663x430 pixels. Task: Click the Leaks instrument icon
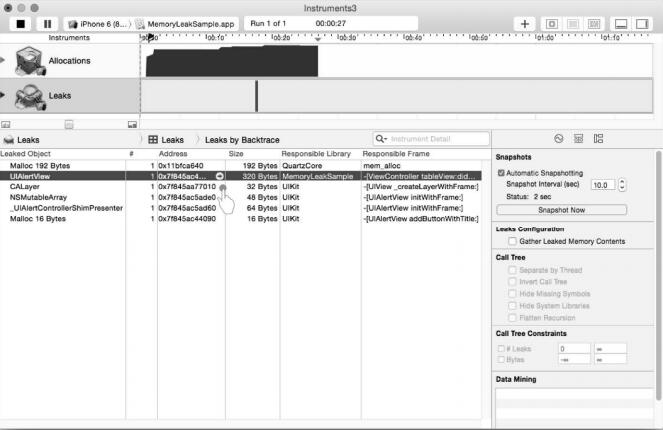click(x=27, y=96)
